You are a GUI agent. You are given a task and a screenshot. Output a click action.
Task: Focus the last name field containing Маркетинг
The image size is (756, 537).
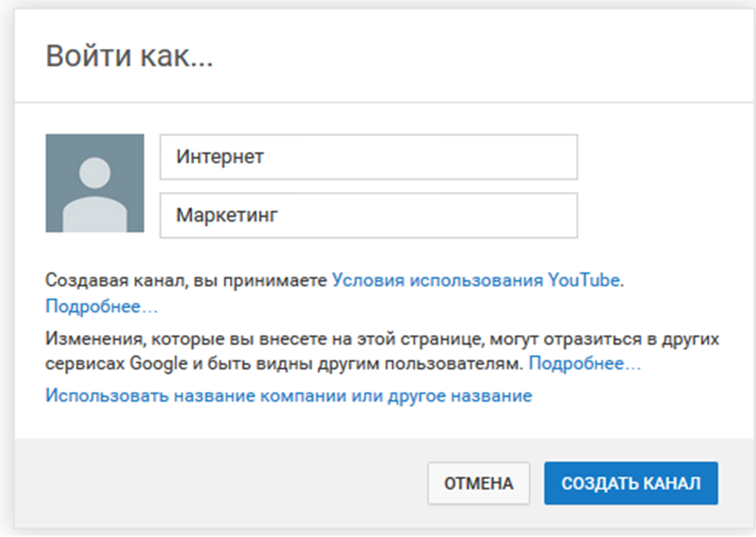click(369, 216)
